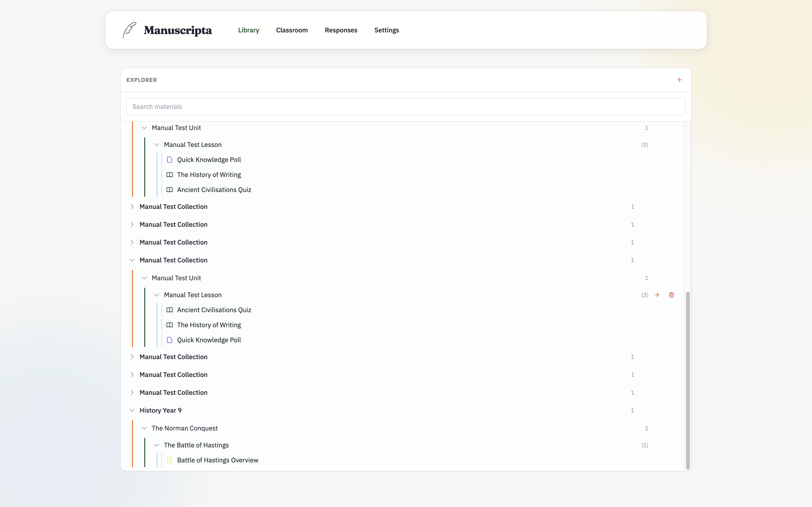The image size is (812, 507).
Task: Collapse The Norman Conquest unit
Action: [144, 428]
